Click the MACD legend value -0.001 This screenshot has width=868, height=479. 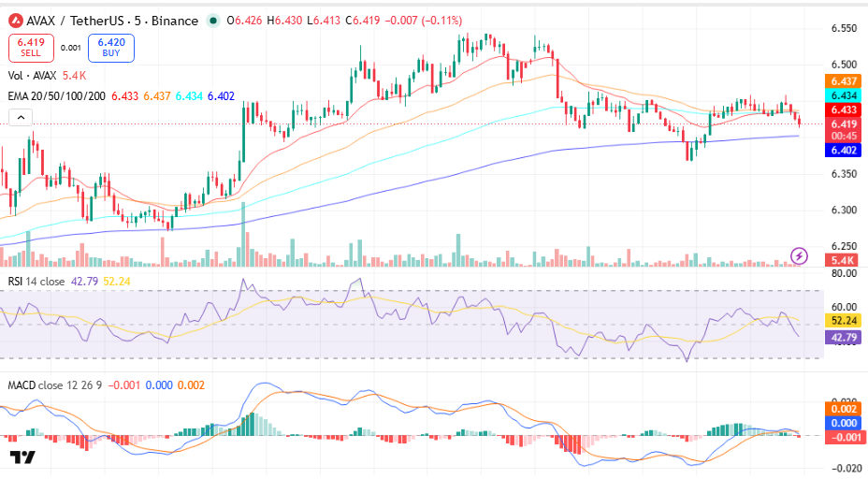[124, 385]
